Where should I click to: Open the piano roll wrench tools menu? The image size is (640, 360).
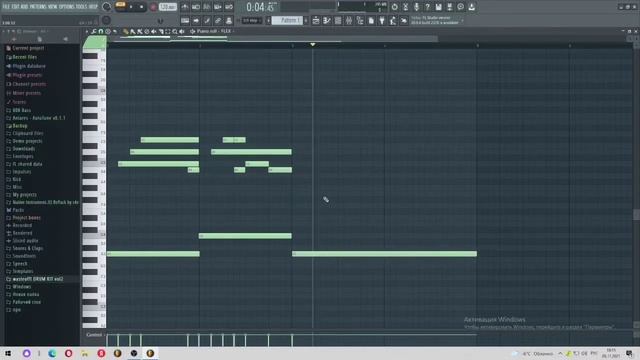pos(94,31)
